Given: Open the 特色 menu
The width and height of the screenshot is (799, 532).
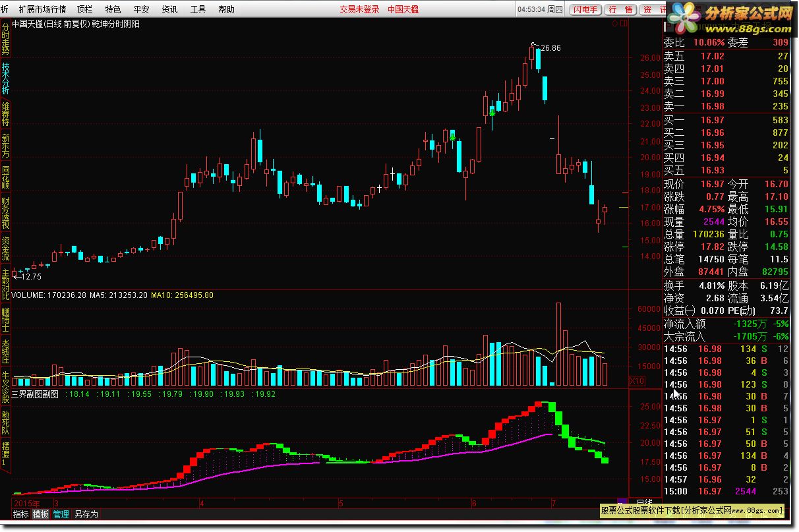Looking at the screenshot, I should (x=113, y=9).
